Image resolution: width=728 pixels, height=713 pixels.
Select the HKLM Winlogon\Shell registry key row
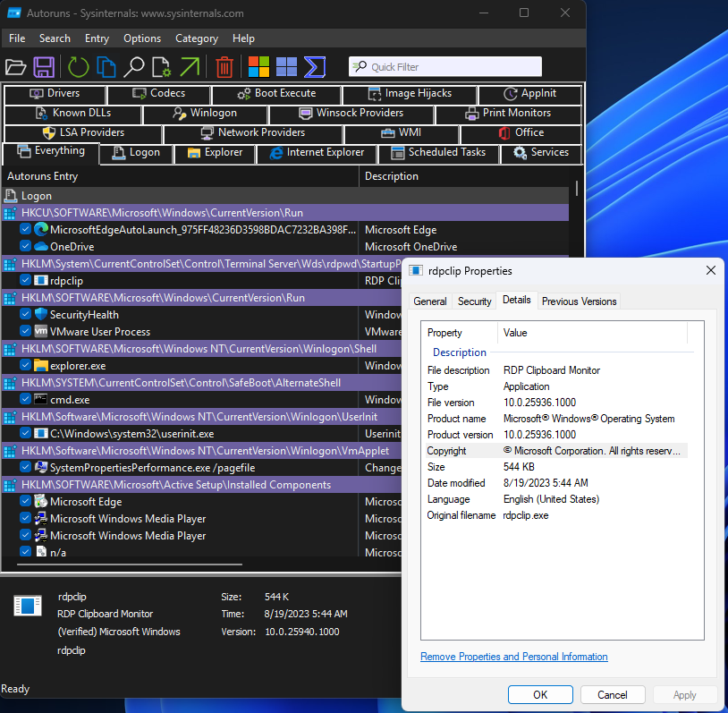pyautogui.click(x=202, y=348)
